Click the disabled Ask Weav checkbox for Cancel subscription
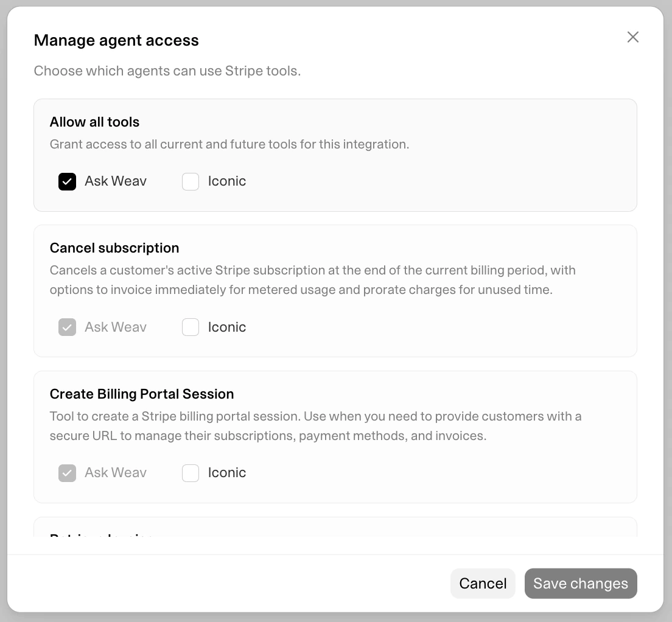 [x=67, y=327]
